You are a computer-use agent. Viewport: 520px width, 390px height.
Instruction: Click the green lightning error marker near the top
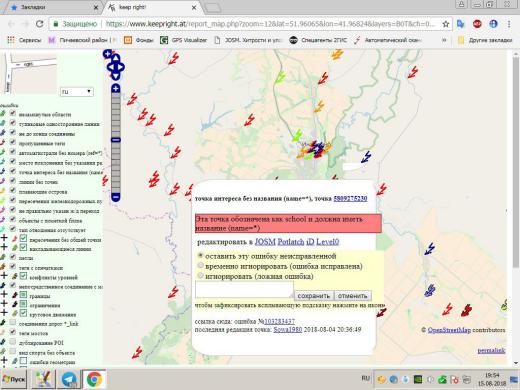[280, 77]
